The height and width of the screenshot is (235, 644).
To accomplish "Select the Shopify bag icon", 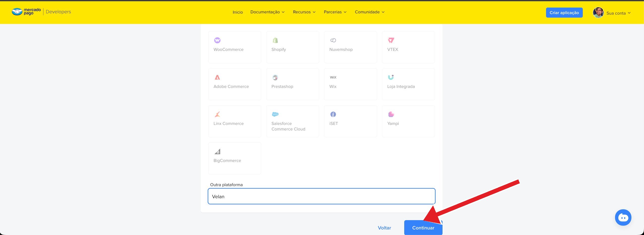I will click(275, 40).
